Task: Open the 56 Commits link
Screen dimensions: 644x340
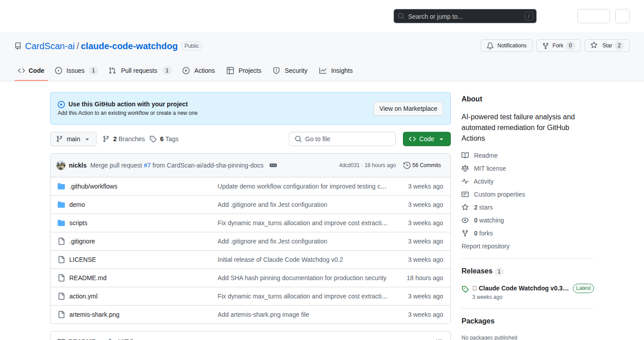Action: (x=422, y=165)
